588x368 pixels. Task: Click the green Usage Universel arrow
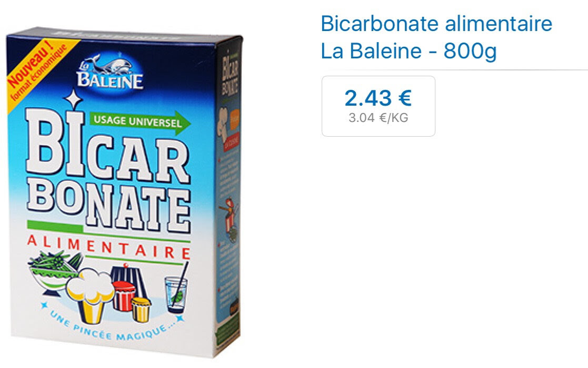tap(140, 122)
